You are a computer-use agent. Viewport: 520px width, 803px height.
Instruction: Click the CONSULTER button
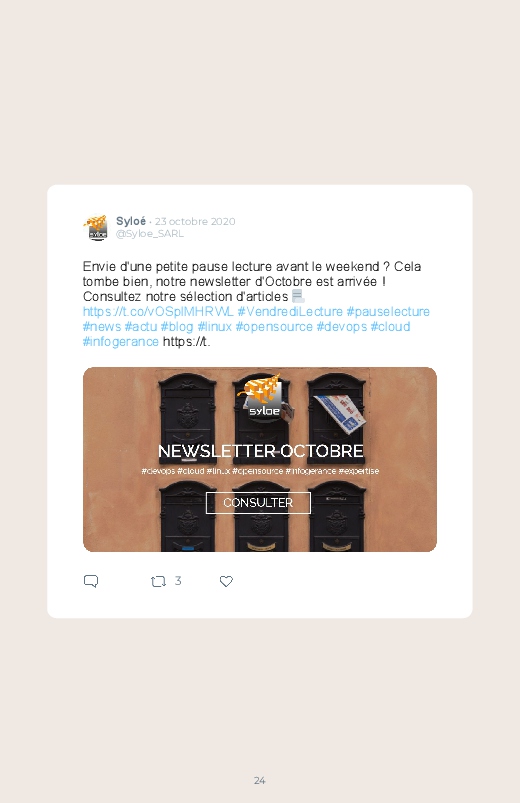coord(258,502)
